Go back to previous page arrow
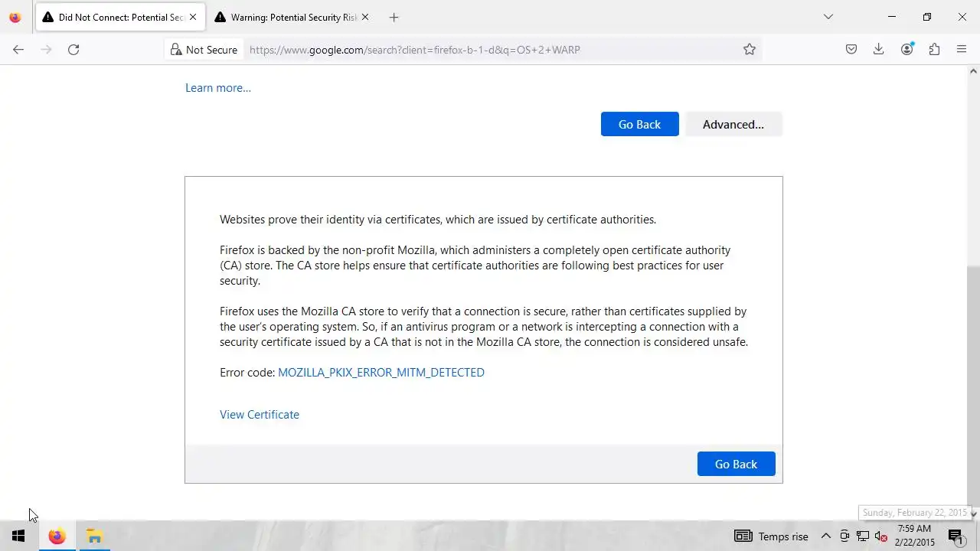Screen dimensions: 980x551 point(18,50)
